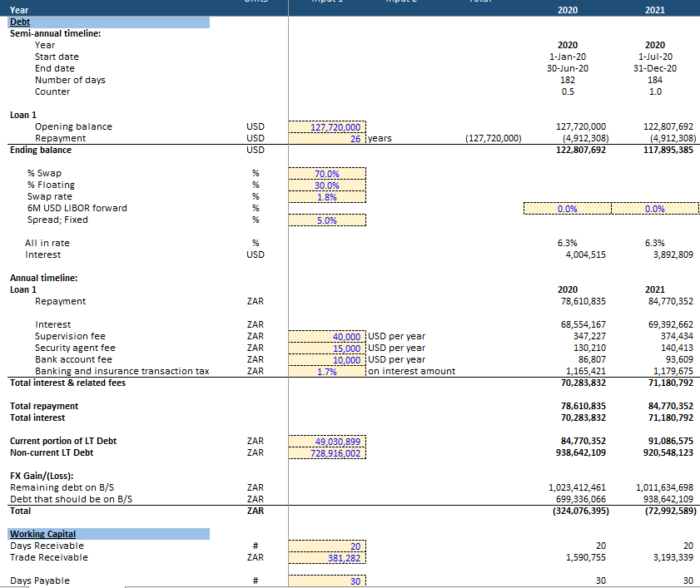This screenshot has height=588, width=700.
Task: Select Total interest & related fees label
Action: tap(68, 383)
